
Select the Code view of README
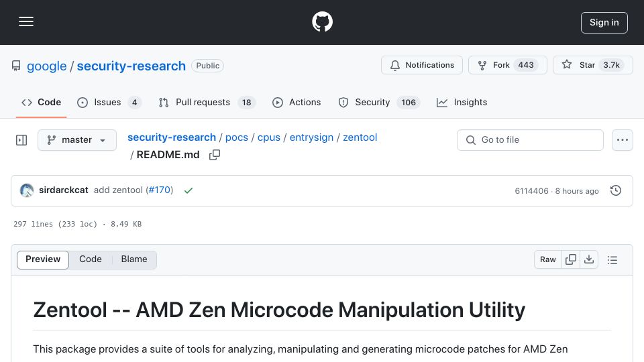91,259
